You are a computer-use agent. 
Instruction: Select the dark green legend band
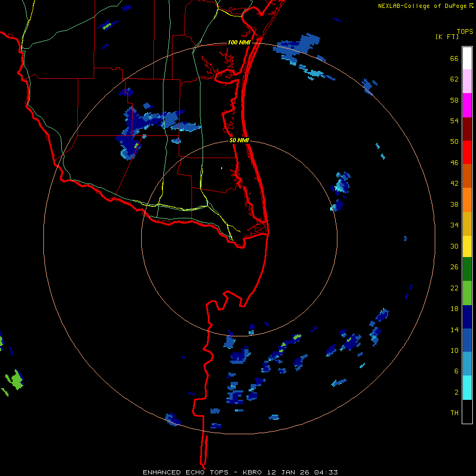click(467, 269)
